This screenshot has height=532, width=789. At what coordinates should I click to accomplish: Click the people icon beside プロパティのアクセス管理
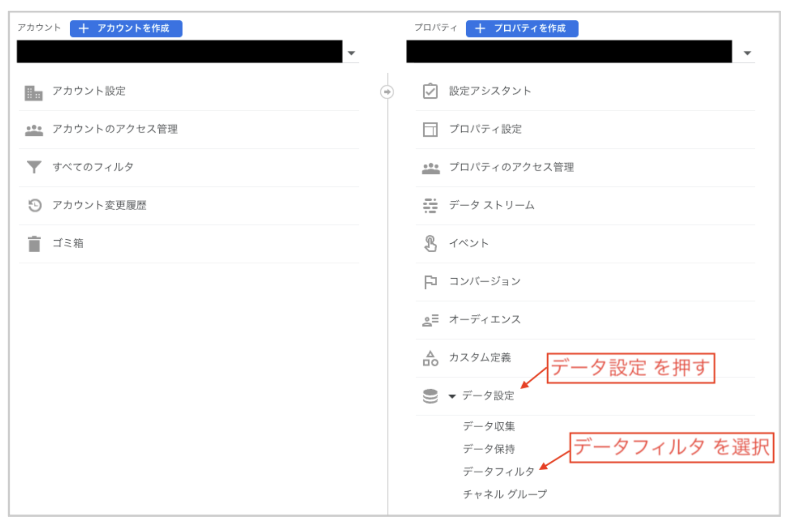click(x=431, y=168)
